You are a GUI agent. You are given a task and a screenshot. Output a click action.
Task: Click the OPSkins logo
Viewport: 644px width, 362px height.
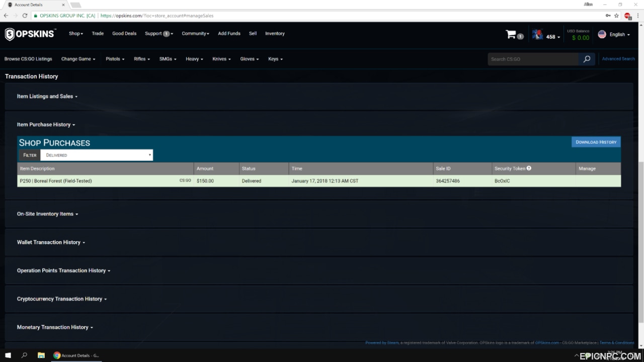click(x=30, y=34)
